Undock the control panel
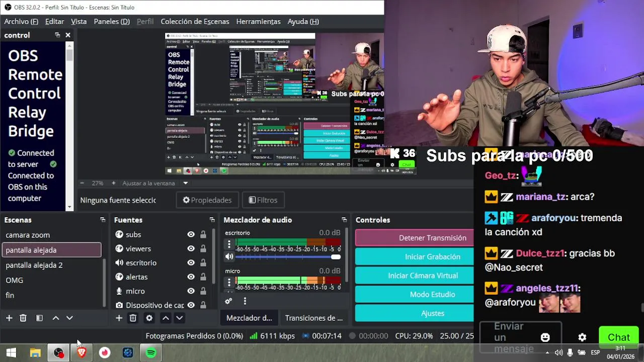Image resolution: width=644 pixels, height=362 pixels. click(57, 35)
